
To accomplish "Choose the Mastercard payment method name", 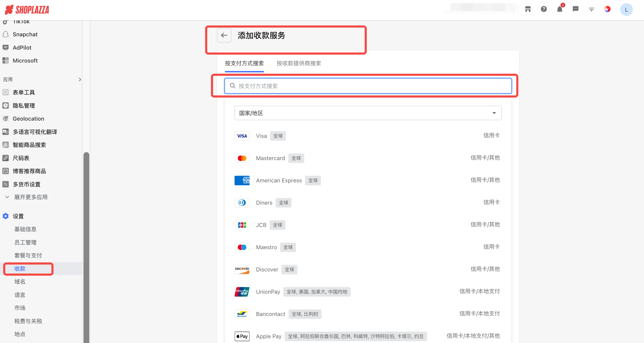I will [270, 158].
